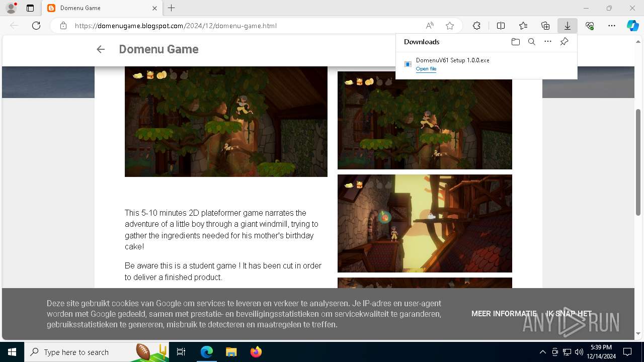Screen dimensions: 644x362
Task: Close the Domenu Game tab
Action: tap(155, 8)
